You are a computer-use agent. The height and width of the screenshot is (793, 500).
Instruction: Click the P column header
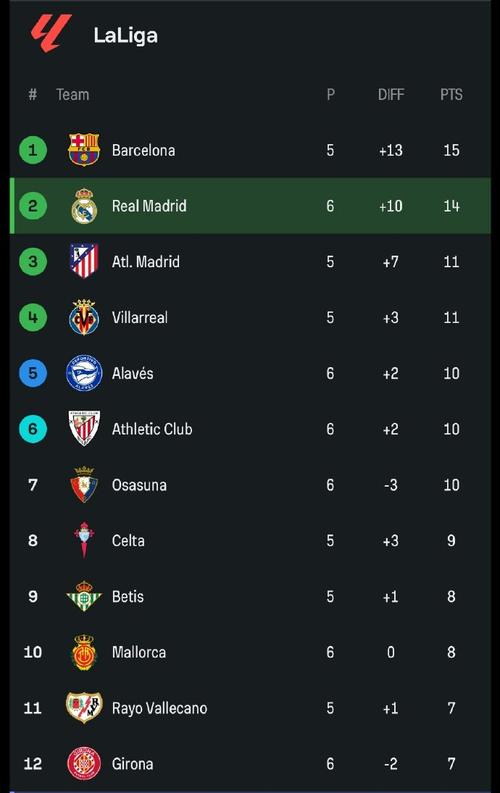[x=330, y=95]
